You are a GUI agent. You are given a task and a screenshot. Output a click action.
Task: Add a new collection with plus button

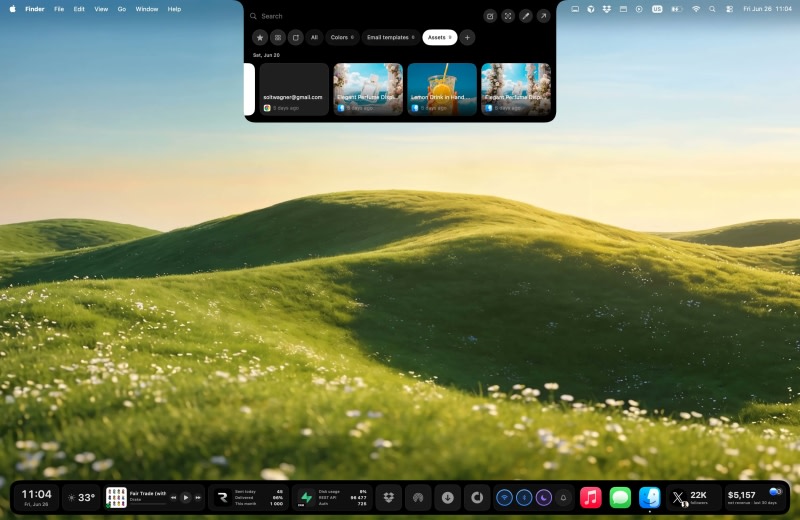click(x=467, y=37)
